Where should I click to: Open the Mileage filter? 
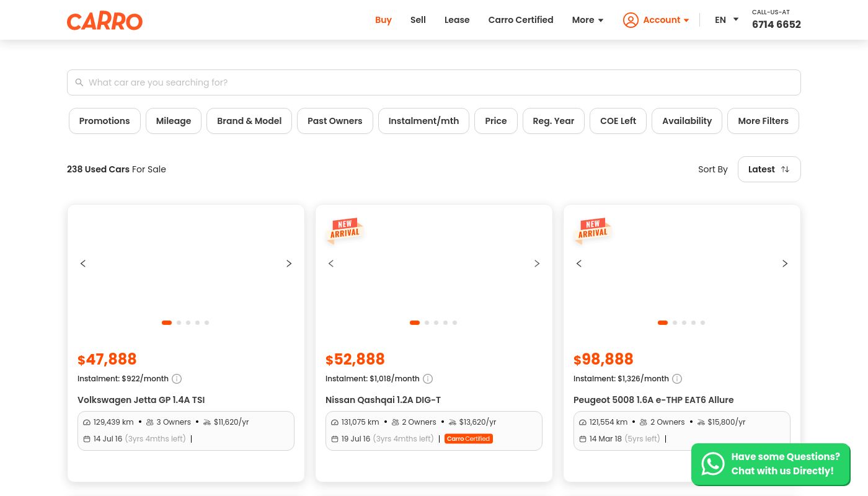pos(174,121)
